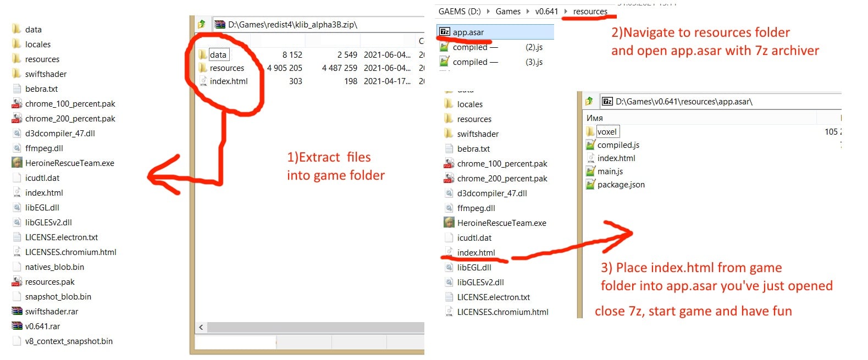Screen dimensions: 868x360
Task: Click HeroineRescueTeam.exe icon in the leftmost file list
Action: pyautogui.click(x=17, y=163)
